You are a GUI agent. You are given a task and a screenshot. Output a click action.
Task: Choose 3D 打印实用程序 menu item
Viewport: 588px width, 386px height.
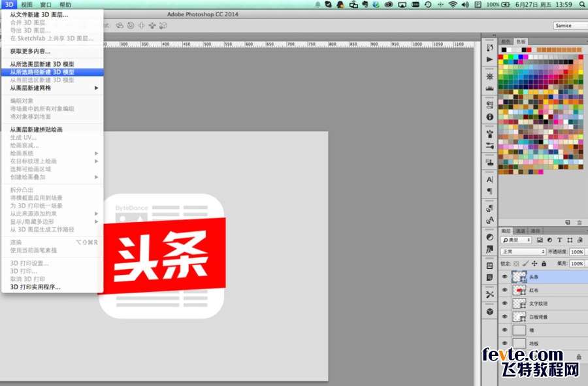click(x=52, y=287)
